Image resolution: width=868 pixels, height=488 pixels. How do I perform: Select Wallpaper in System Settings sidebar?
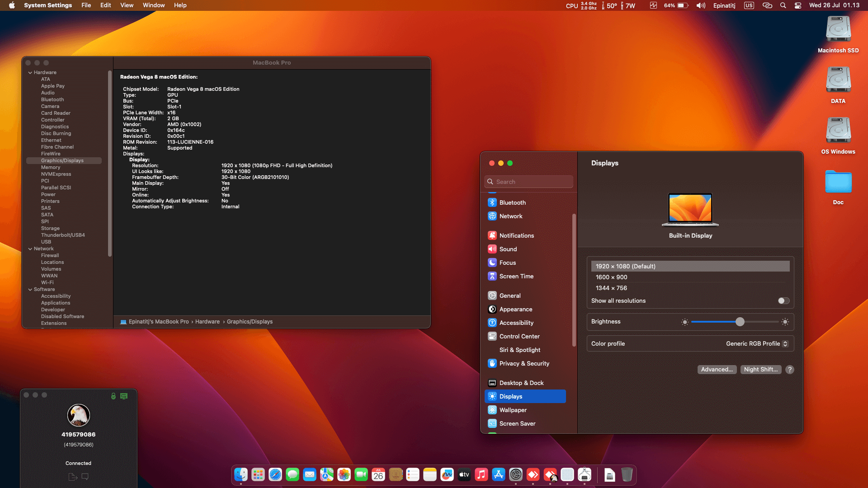tap(513, 410)
